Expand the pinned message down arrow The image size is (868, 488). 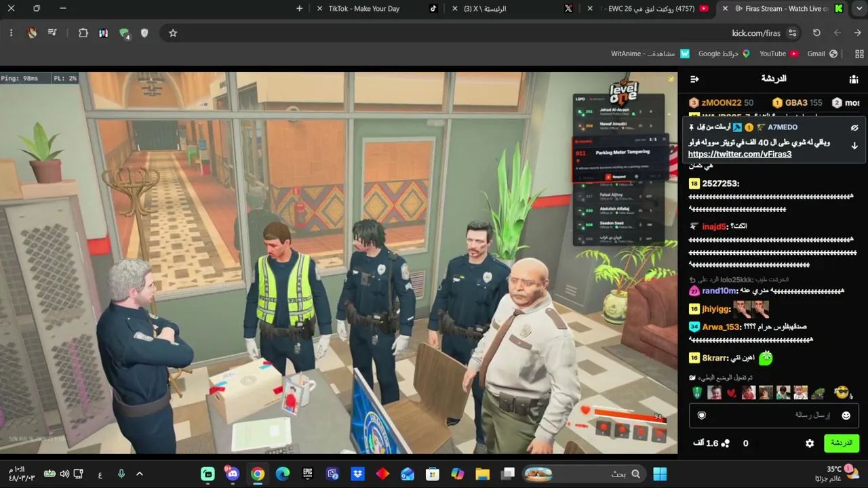pyautogui.click(x=854, y=146)
